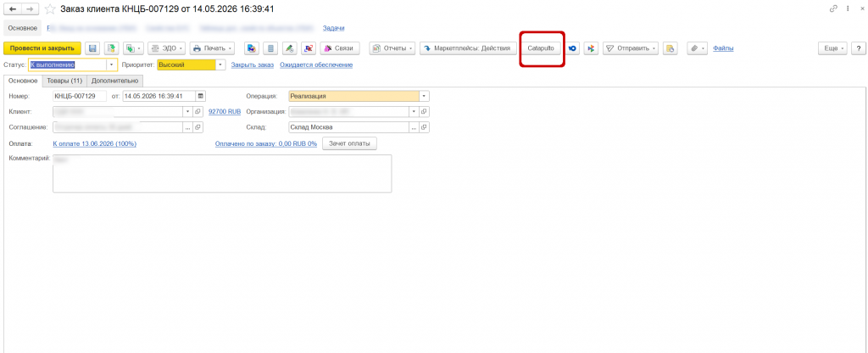Image resolution: width=868 pixels, height=353 pixels.
Task: Open the Печать dropdown menu
Action: 212,48
